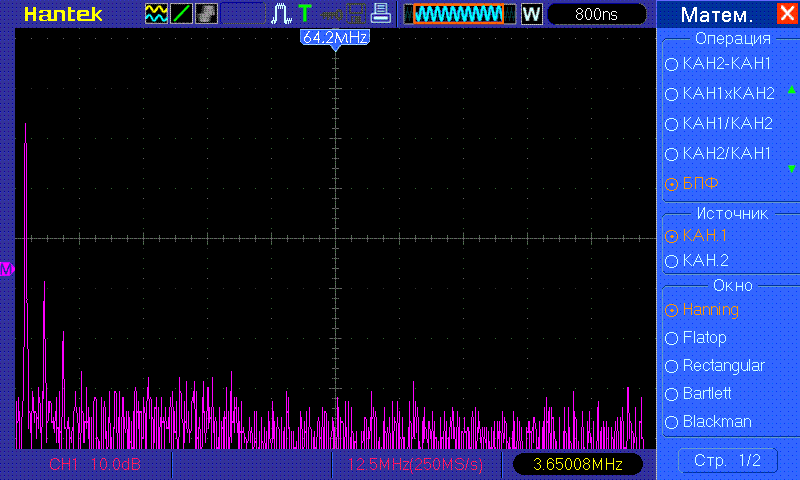Click the gray noise texture icon

[206, 14]
